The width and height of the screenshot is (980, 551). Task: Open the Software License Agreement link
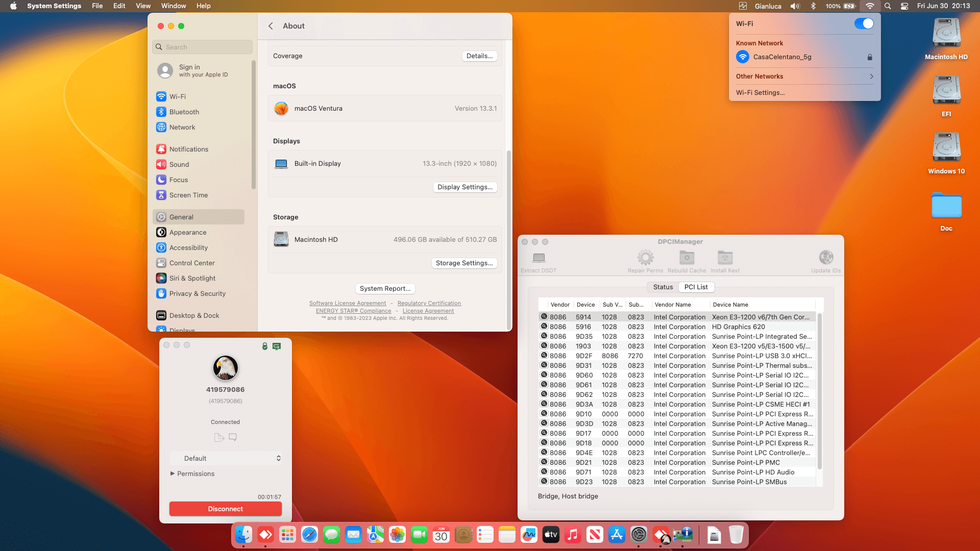348,303
